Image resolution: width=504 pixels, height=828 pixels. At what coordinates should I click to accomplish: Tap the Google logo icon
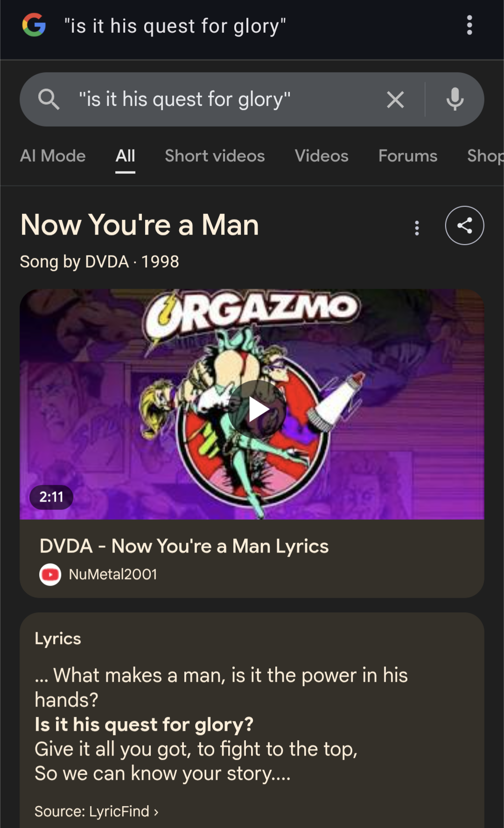(34, 25)
